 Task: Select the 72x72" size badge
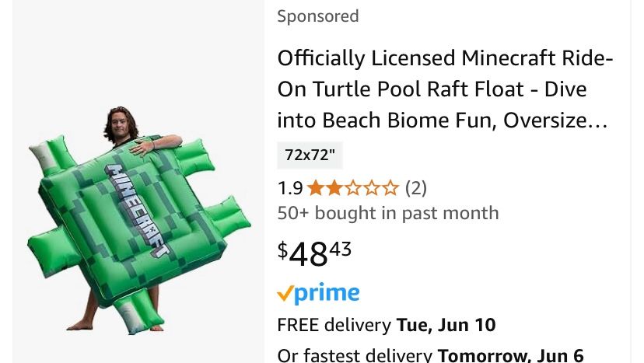click(310, 155)
